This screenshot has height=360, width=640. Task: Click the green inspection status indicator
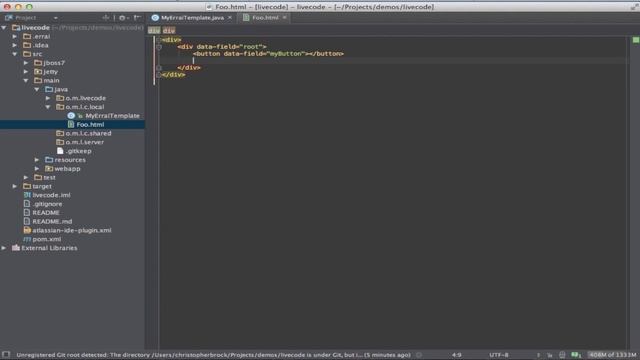[636, 40]
